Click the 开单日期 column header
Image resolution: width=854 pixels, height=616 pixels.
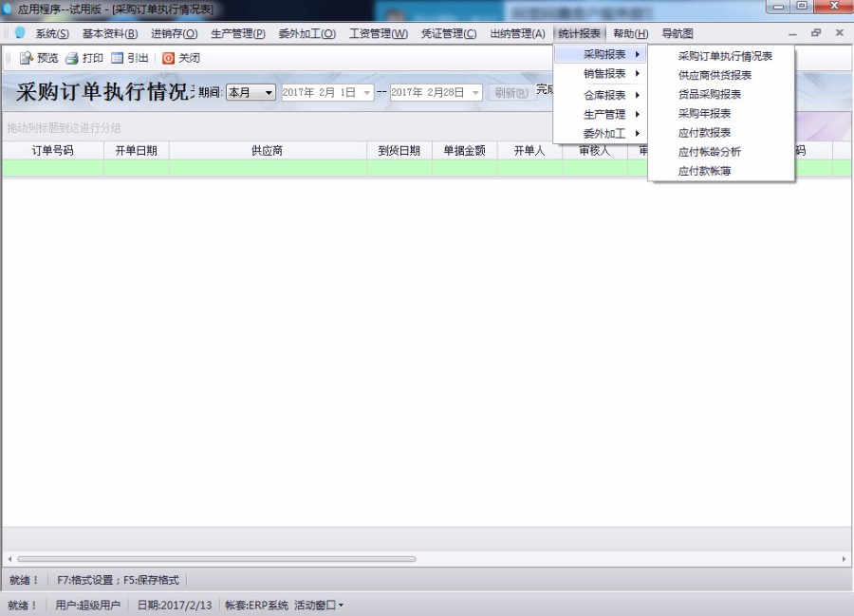point(136,150)
